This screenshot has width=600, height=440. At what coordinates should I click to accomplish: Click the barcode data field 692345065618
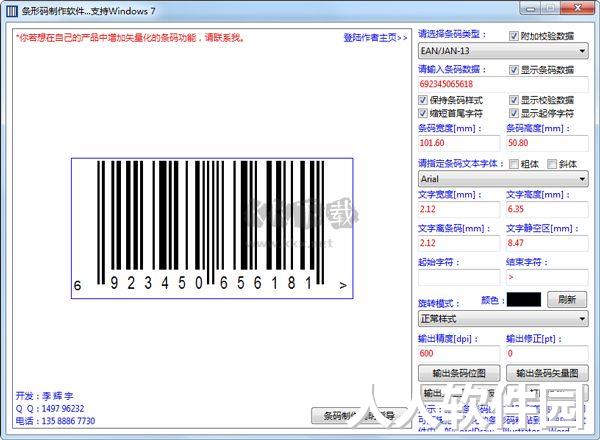click(503, 84)
